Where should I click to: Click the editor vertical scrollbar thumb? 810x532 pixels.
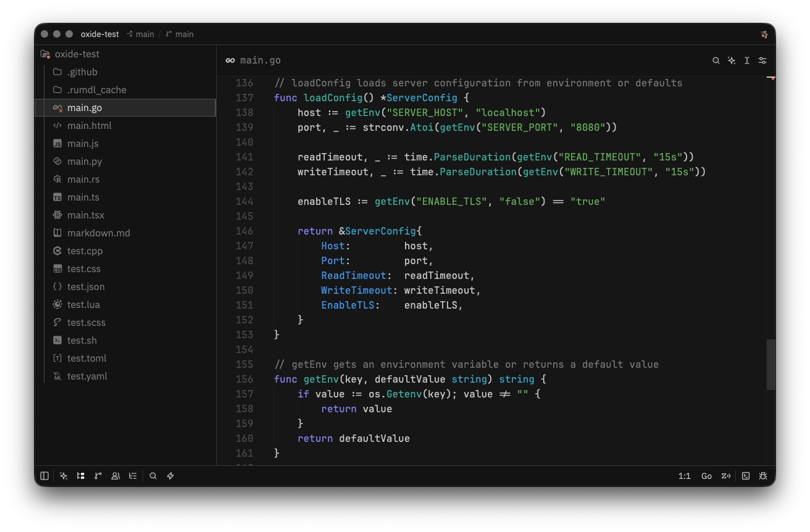(770, 364)
